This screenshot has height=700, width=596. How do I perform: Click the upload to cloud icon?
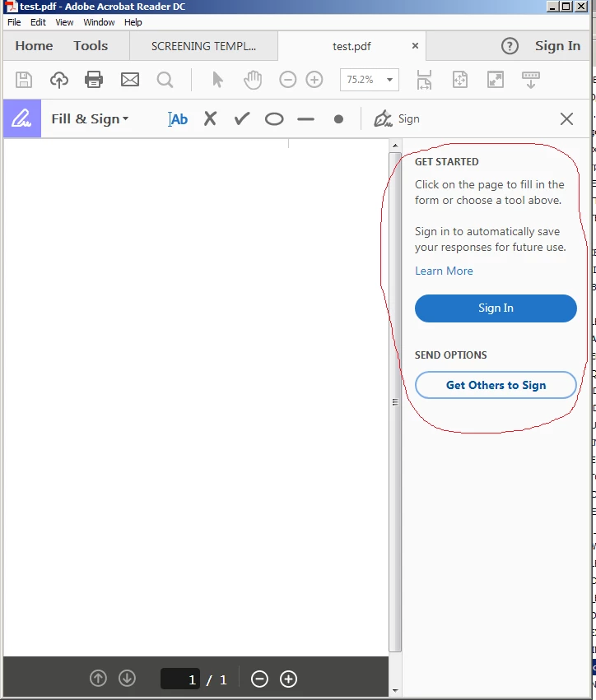click(59, 80)
